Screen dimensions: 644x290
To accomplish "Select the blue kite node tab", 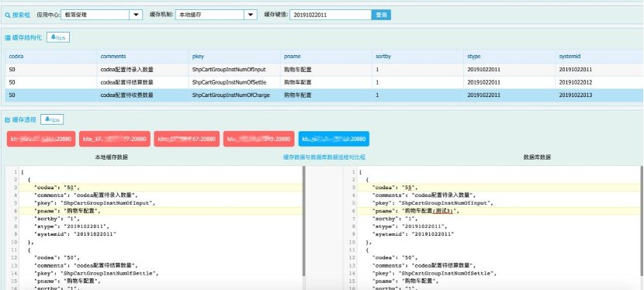I will point(334,139).
